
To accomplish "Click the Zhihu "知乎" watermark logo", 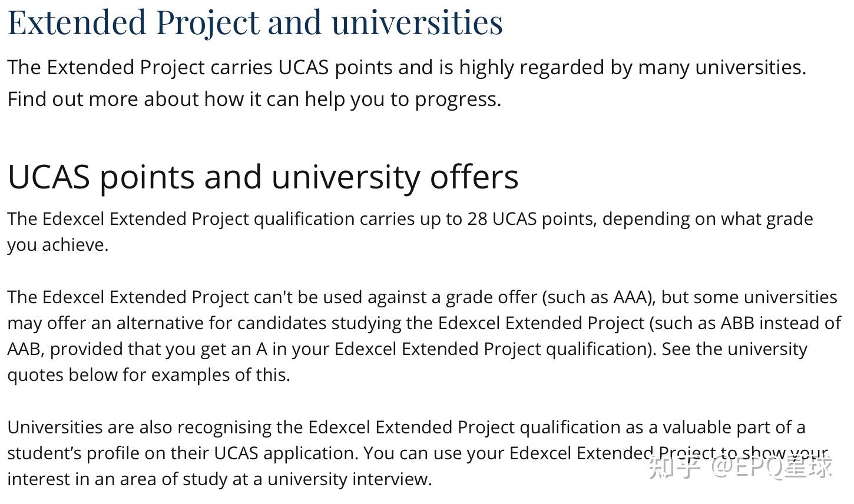I will (675, 466).
